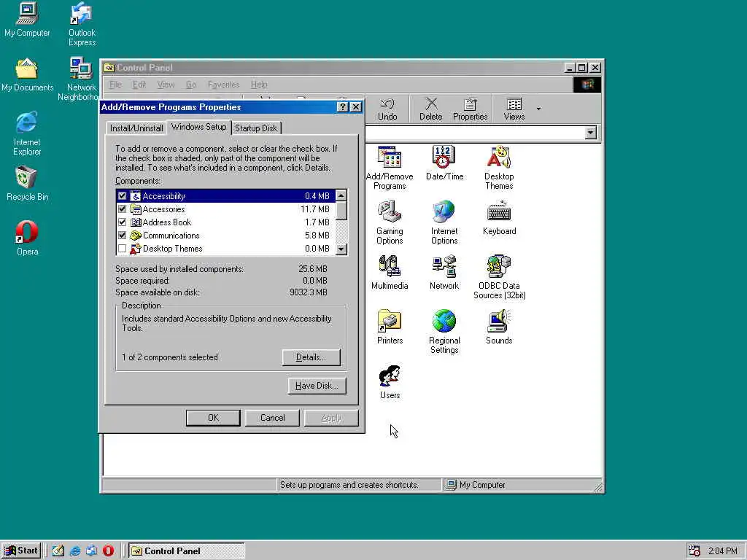Launch Opera from the quick launch bar
This screenshot has height=560, width=747.
point(108,551)
